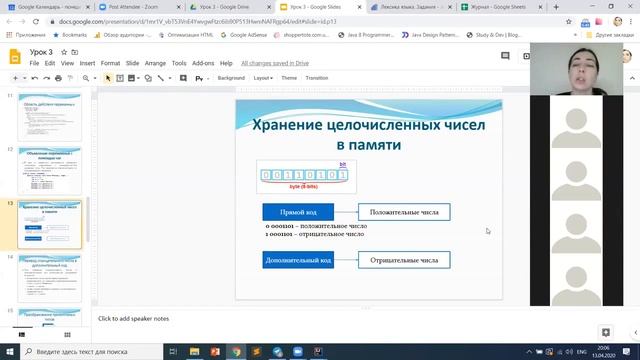Activate the paint format tool

coord(70,78)
